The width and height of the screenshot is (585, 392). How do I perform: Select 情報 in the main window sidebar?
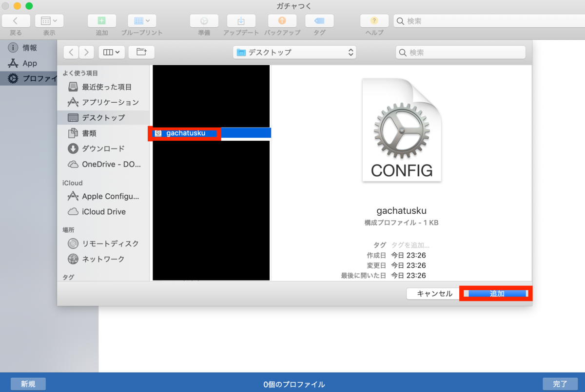pos(28,48)
